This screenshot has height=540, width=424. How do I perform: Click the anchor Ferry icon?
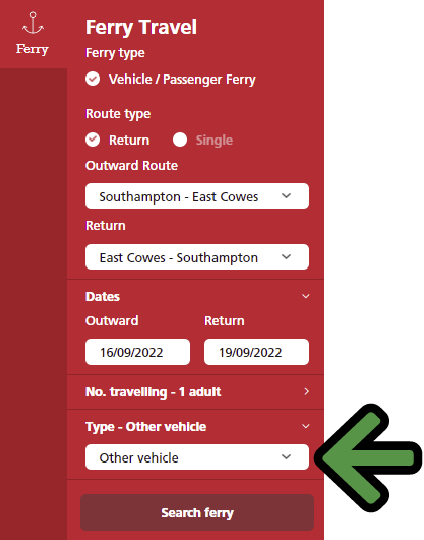tap(33, 23)
